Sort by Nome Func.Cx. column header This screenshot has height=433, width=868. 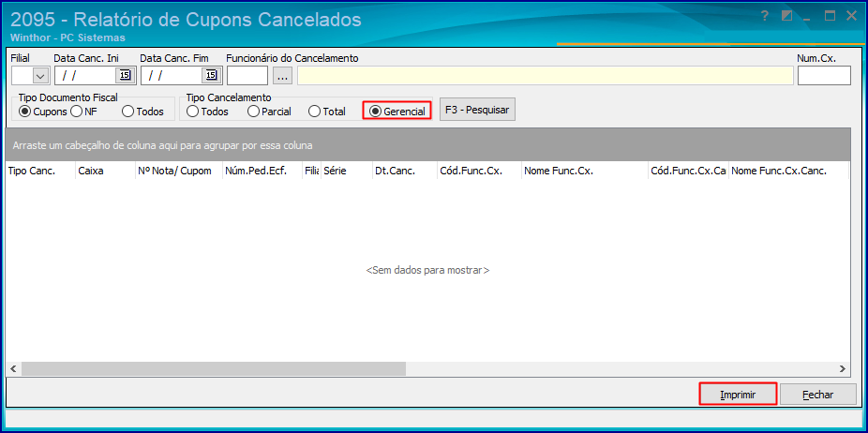[x=585, y=172]
